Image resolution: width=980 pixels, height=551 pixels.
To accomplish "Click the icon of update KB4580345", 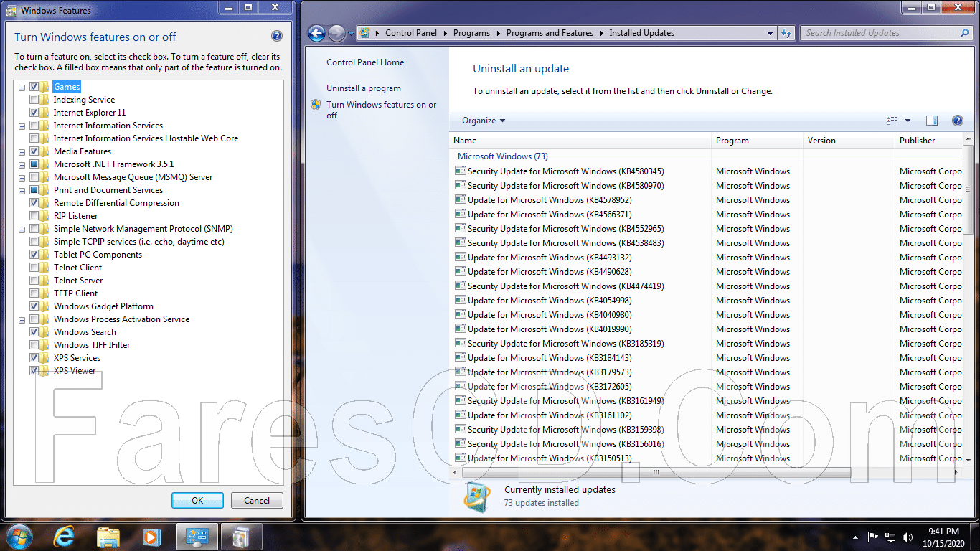I will [x=461, y=171].
